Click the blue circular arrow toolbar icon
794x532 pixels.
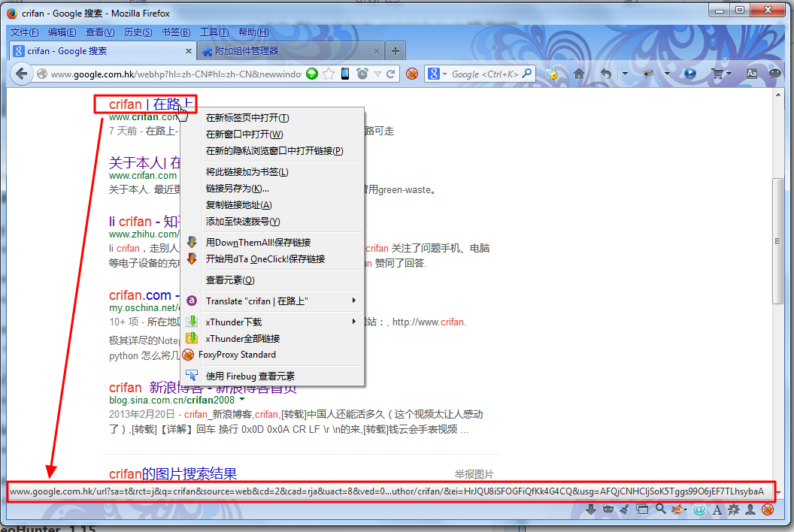tap(689, 74)
